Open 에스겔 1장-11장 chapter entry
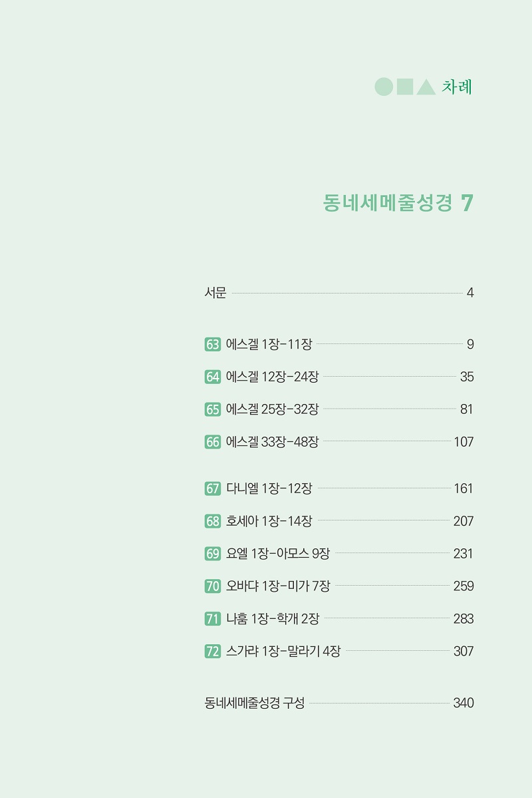The height and width of the screenshot is (798, 532). pyautogui.click(x=338, y=345)
